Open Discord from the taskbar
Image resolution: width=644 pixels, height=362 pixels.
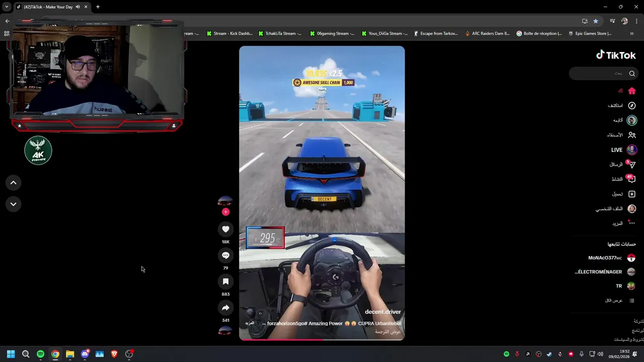tap(85, 354)
